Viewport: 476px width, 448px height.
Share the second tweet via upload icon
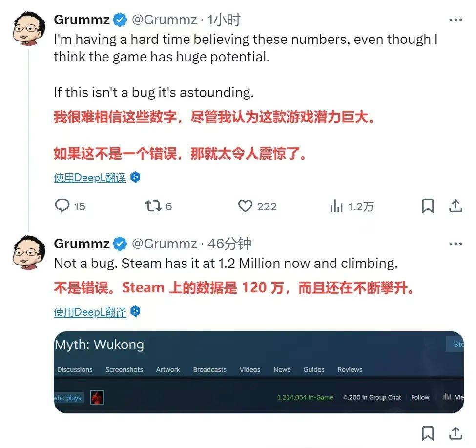(455, 433)
